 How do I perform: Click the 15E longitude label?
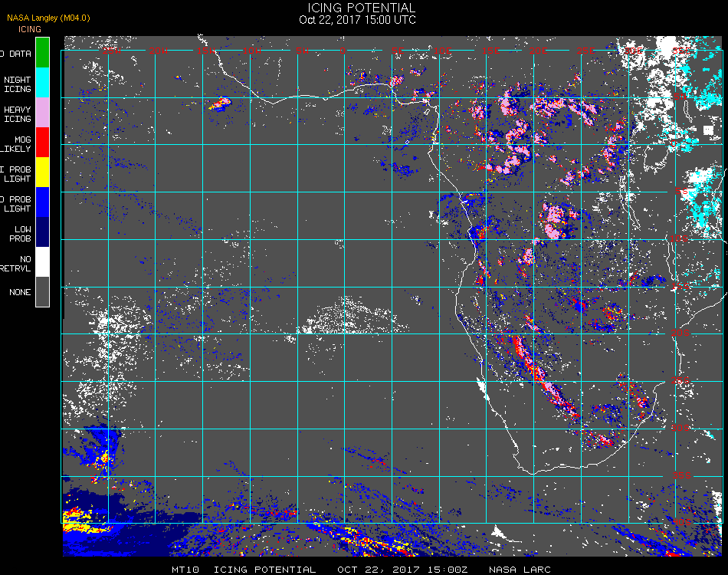click(x=490, y=51)
